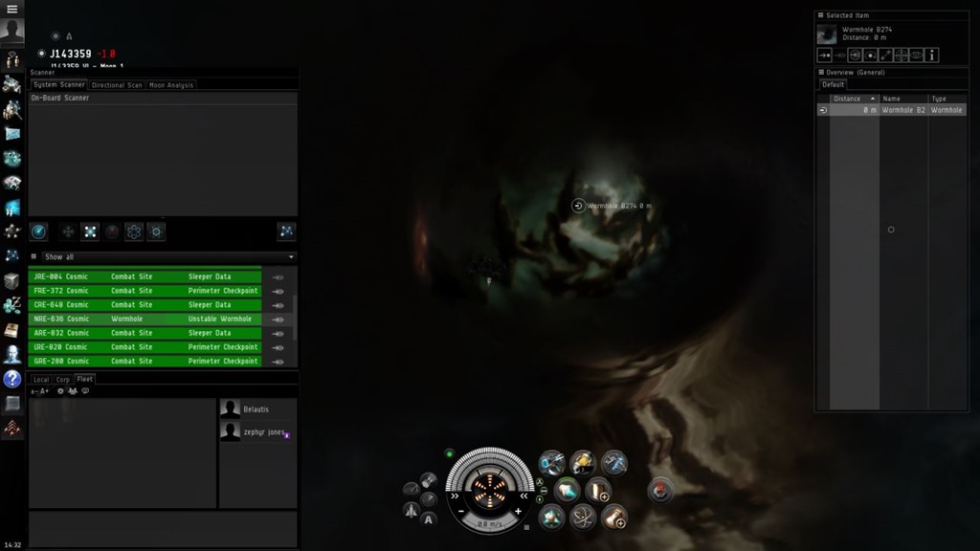
Task: Click the J143359 system name
Action: click(71, 54)
